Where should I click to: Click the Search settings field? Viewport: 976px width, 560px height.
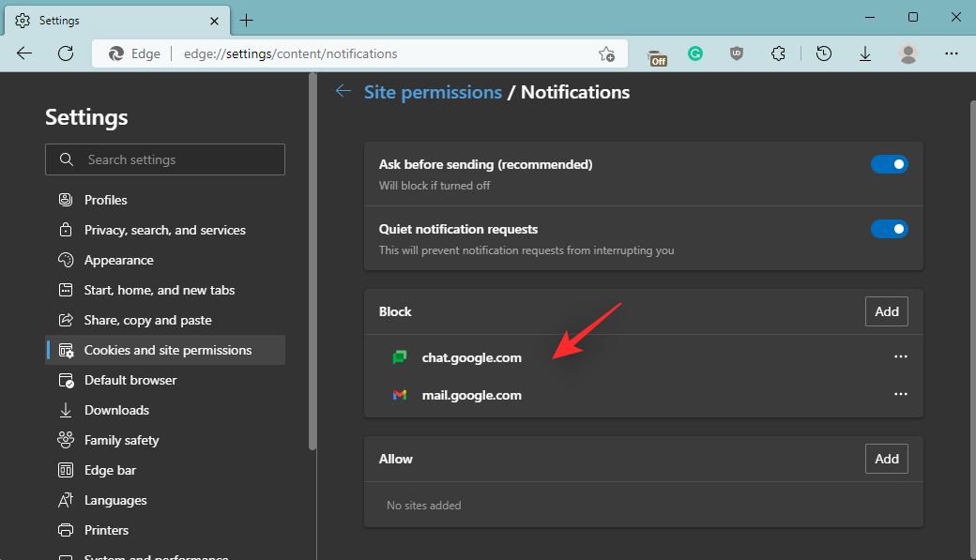[165, 159]
